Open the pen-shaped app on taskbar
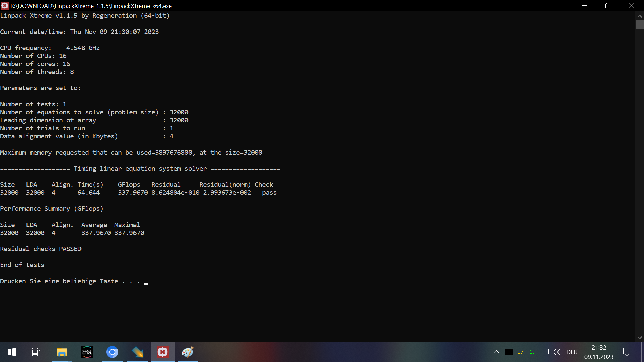 tap(138, 352)
